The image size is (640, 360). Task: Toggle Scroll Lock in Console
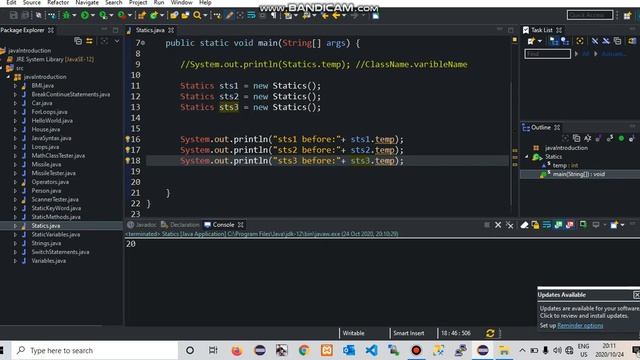pyautogui.click(x=536, y=225)
